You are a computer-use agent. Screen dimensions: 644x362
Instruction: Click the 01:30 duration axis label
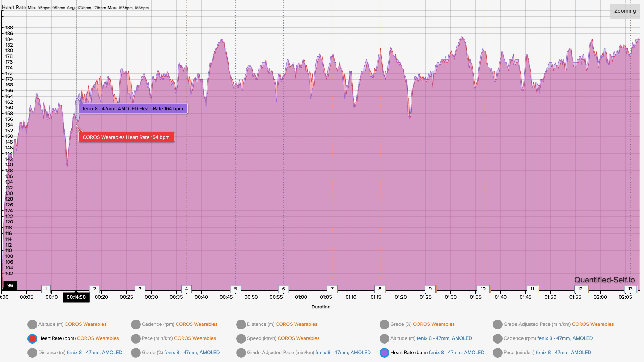tap(451, 297)
